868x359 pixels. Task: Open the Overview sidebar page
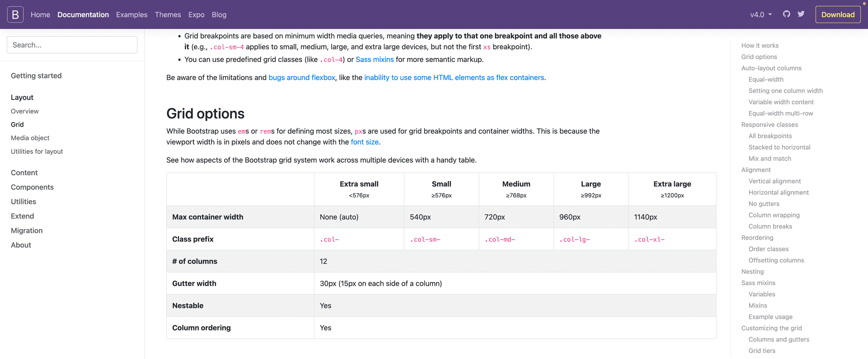pyautogui.click(x=25, y=111)
